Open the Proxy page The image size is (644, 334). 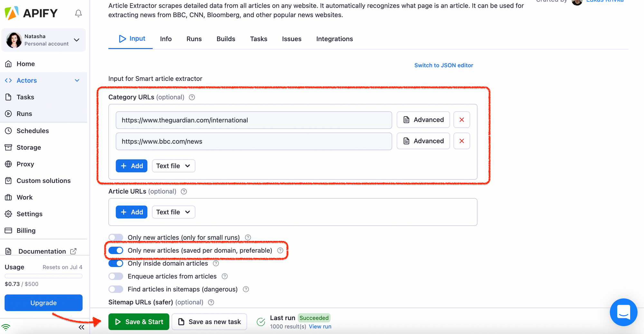(x=25, y=164)
